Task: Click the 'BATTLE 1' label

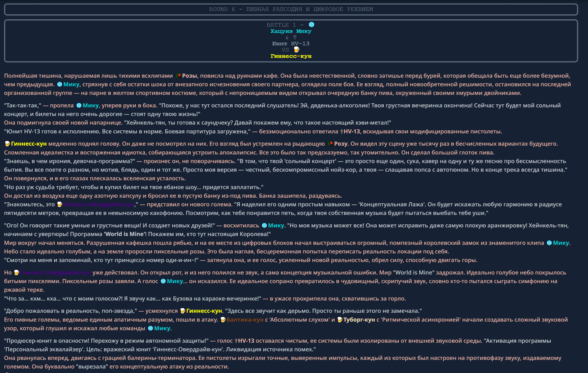Action: click(x=281, y=25)
